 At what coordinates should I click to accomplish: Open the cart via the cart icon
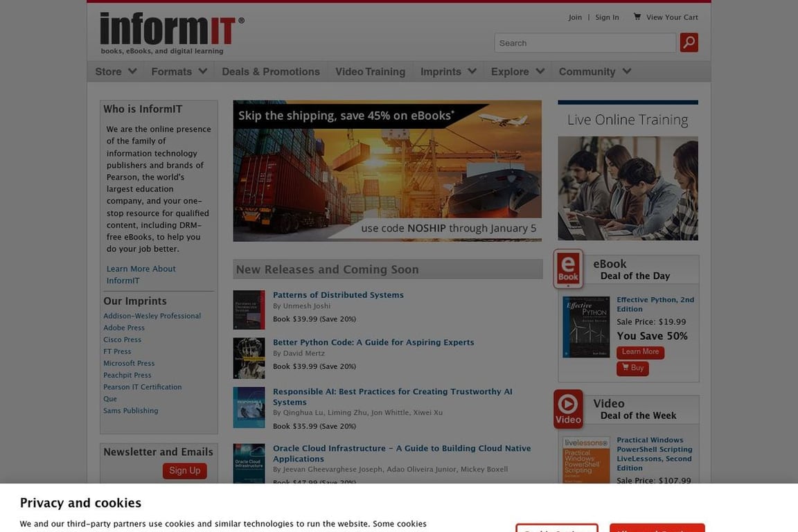pos(637,17)
